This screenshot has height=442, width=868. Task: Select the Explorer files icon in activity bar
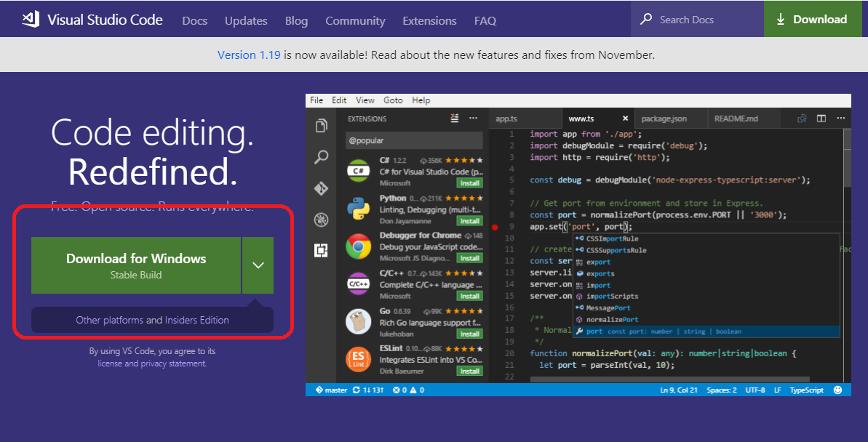pos(321,126)
